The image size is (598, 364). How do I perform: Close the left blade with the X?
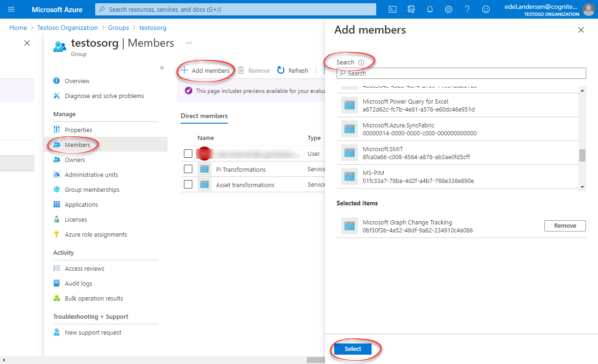point(27,43)
